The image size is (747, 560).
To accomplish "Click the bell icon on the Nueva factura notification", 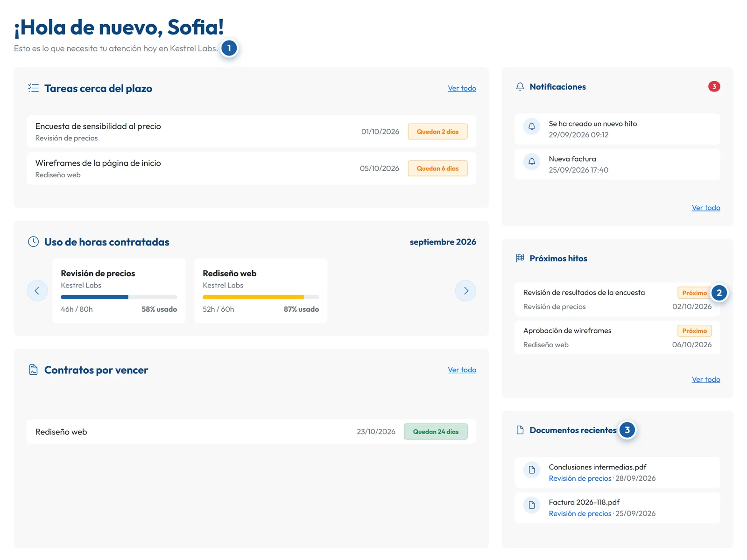I will click(x=532, y=161).
